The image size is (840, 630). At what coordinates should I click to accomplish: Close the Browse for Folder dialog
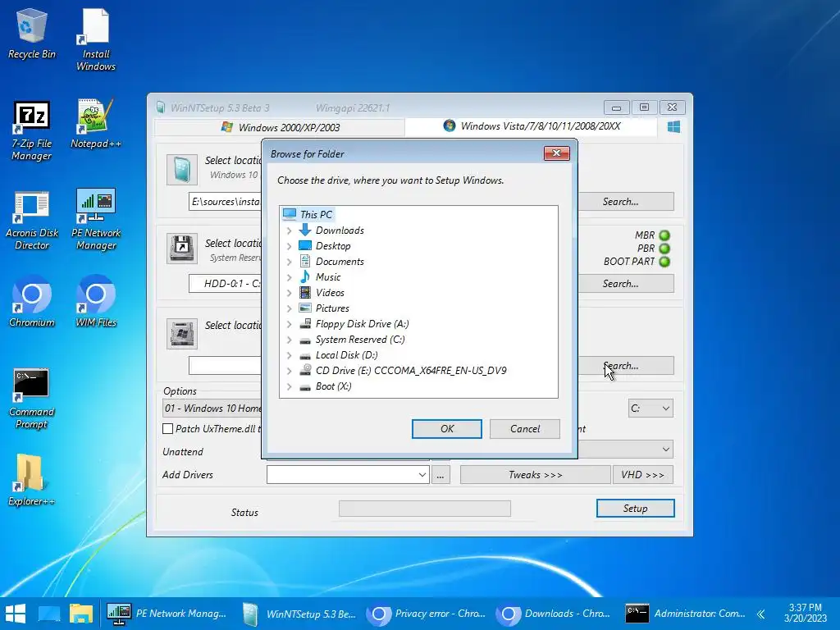point(557,153)
